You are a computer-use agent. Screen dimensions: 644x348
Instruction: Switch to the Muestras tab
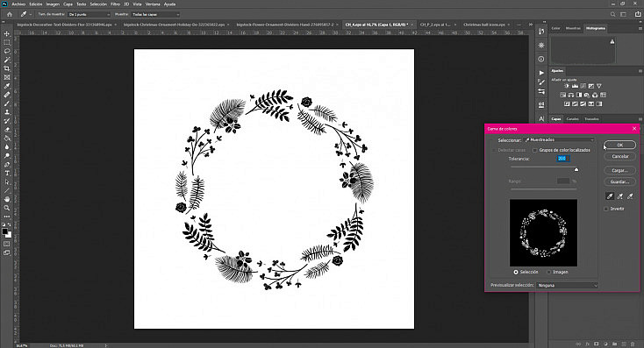[573, 28]
